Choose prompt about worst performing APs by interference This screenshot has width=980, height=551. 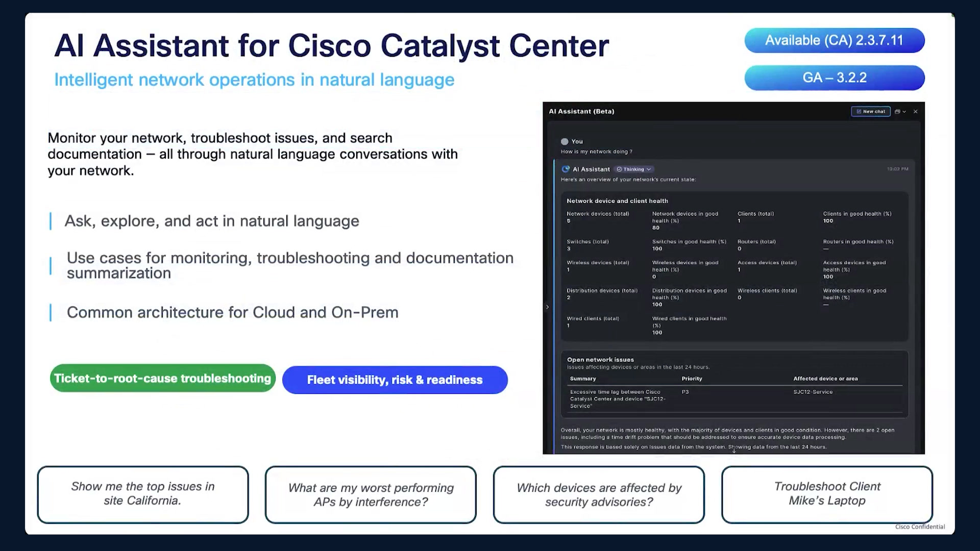(x=371, y=494)
